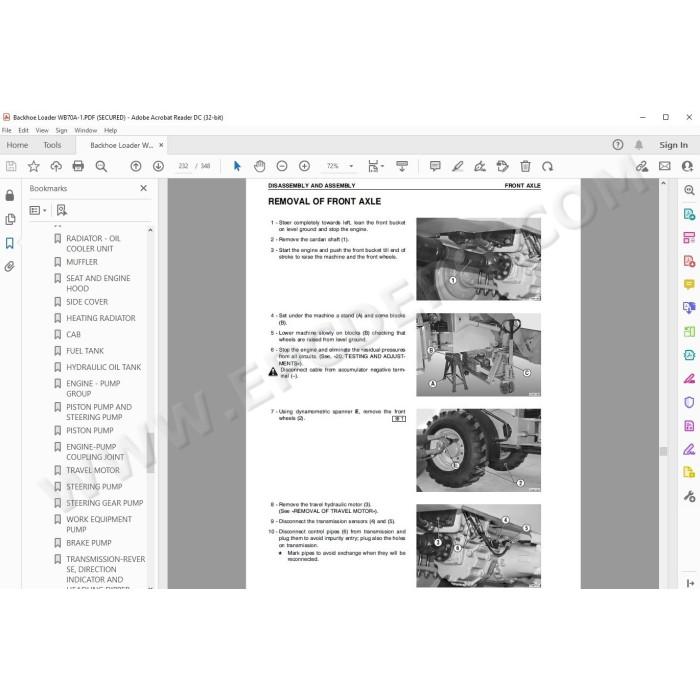This screenshot has height=700, width=700.
Task: Select the Highlight text pen tool
Action: (458, 167)
